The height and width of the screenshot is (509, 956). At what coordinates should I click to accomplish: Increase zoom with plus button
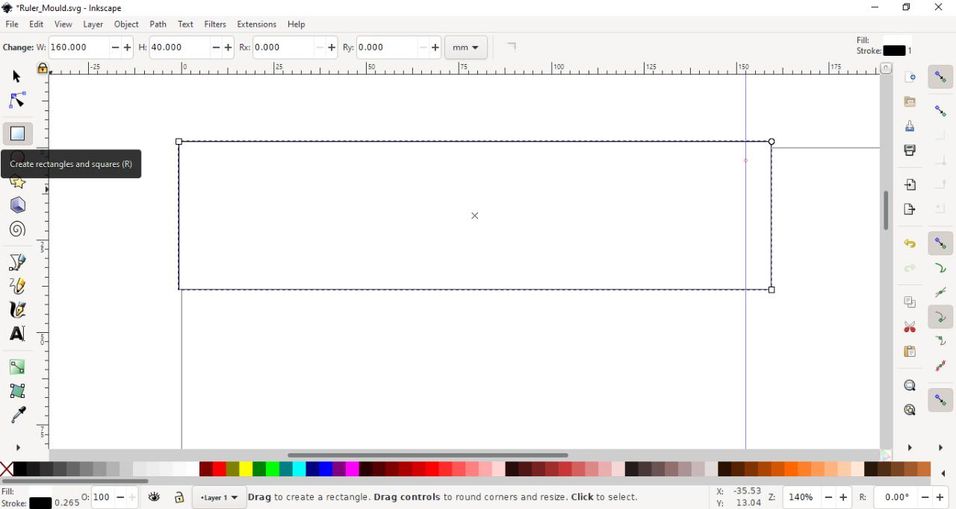(843, 497)
